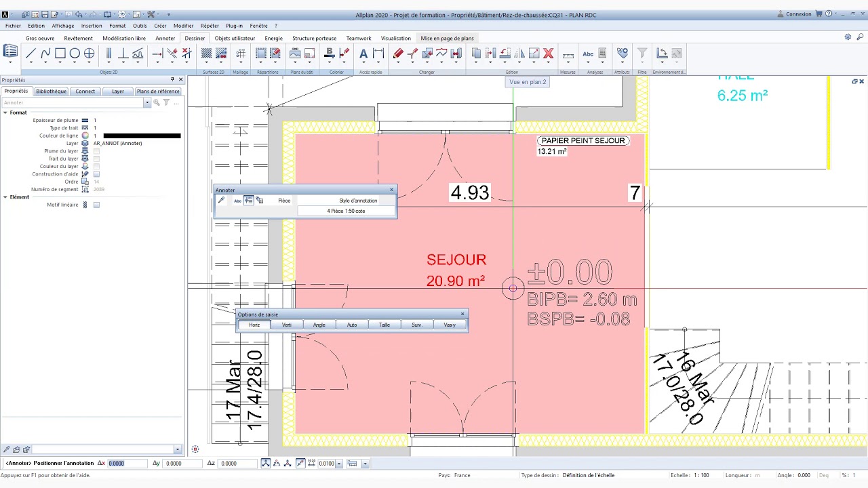Toggle Angle option in Options de saisie
The height and width of the screenshot is (488, 868).
coord(319,325)
